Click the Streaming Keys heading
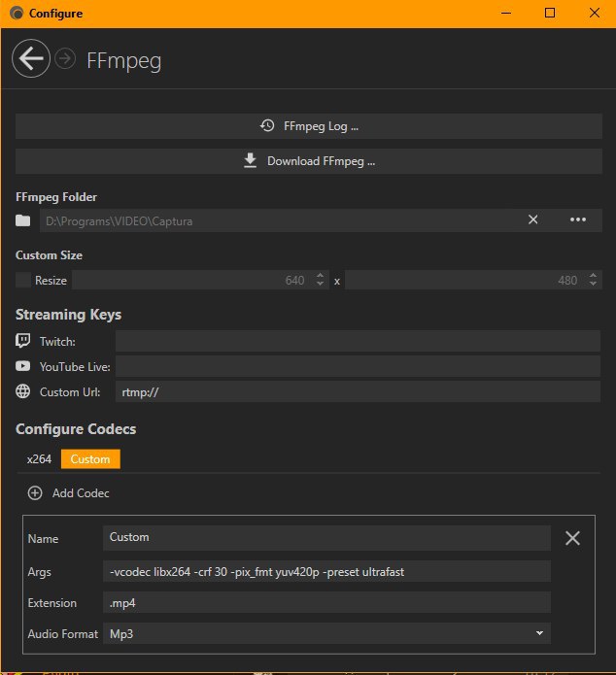Image resolution: width=616 pixels, height=675 pixels. click(68, 315)
